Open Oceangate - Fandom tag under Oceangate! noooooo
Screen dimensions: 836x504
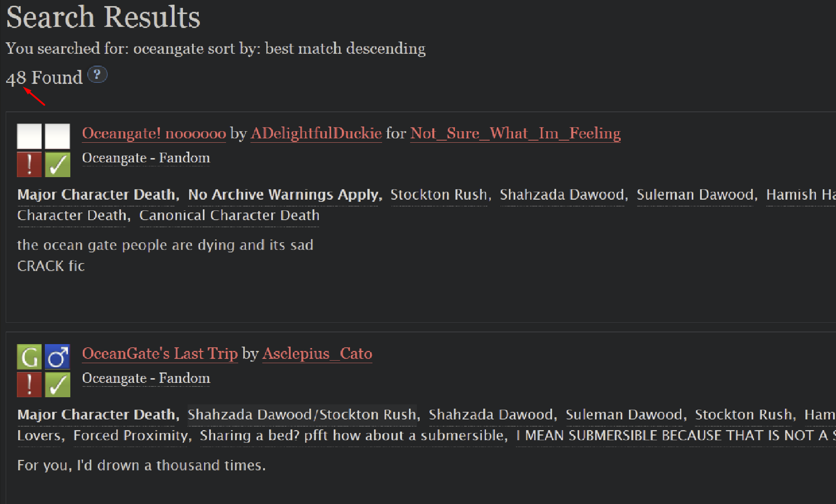coord(146,158)
